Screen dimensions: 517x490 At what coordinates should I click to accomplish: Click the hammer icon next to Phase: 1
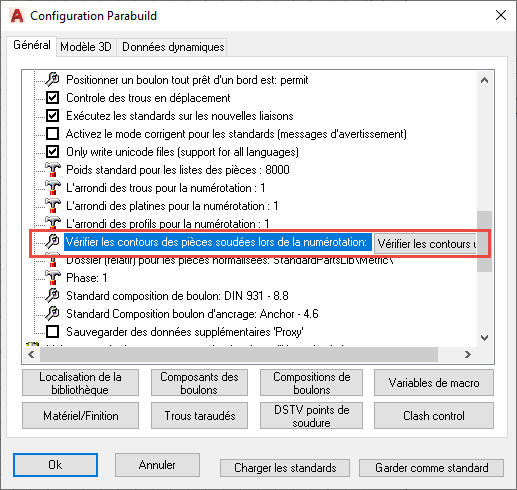(52, 277)
